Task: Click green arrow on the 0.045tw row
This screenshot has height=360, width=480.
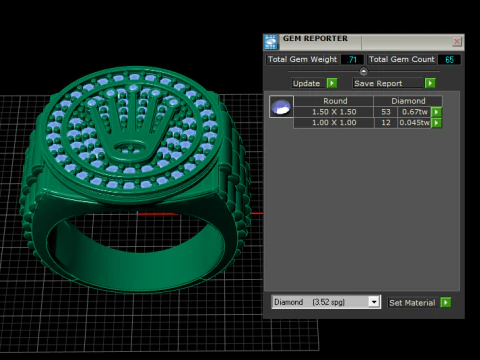Action: click(436, 123)
